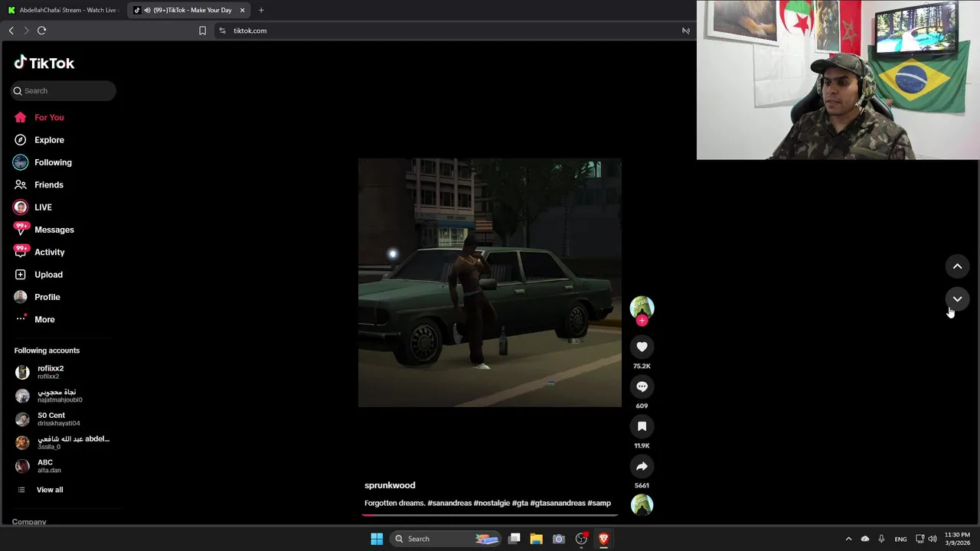This screenshot has height=551, width=980.
Task: Open the For You feed
Action: [49, 118]
